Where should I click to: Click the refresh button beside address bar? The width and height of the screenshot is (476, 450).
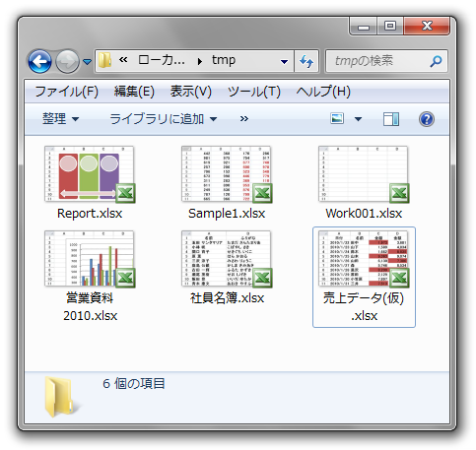pyautogui.click(x=306, y=61)
